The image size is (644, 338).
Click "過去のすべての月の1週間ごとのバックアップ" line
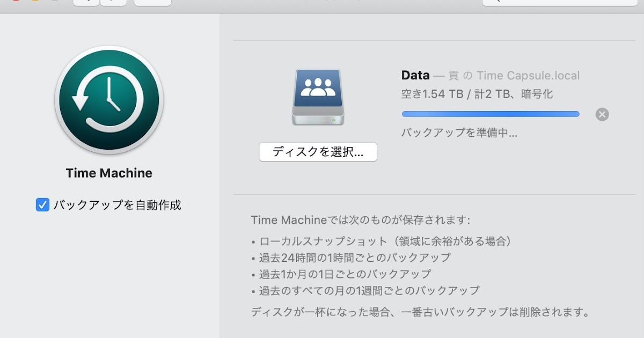[365, 291]
